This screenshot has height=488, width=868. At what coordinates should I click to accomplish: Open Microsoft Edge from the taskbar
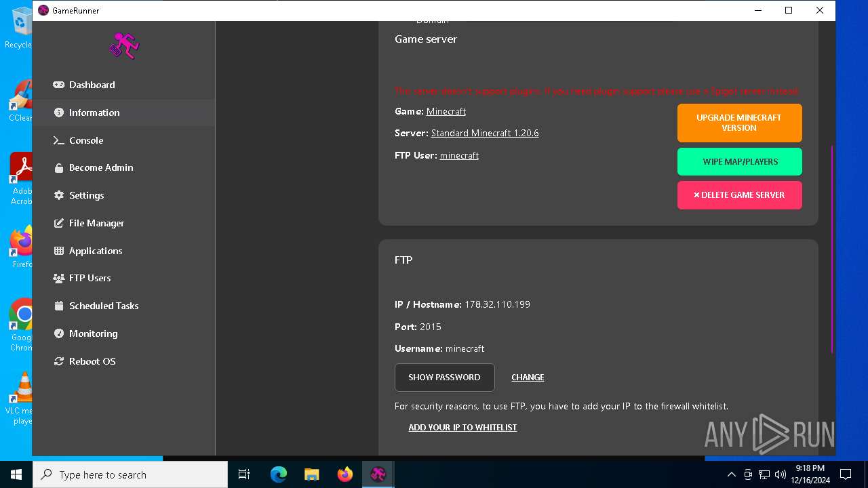tap(279, 474)
